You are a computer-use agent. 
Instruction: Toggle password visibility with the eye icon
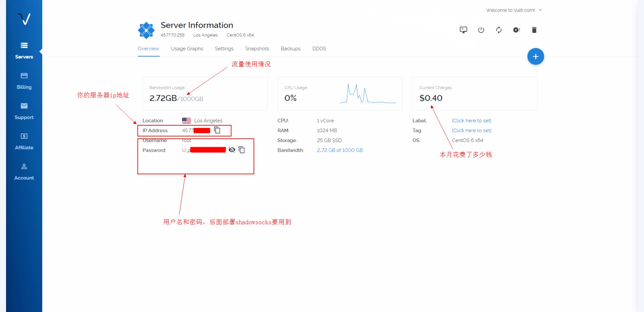(232, 150)
